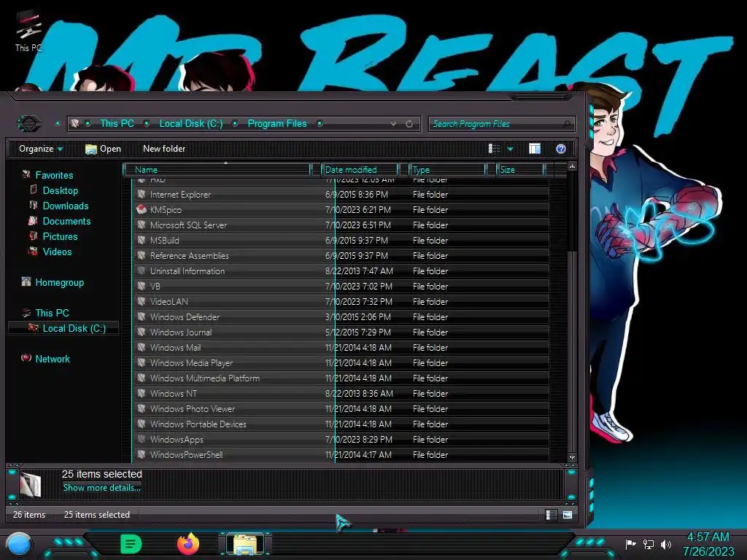This screenshot has height=560, width=747.
Task: Open the address bar history dropdown
Action: tap(393, 124)
